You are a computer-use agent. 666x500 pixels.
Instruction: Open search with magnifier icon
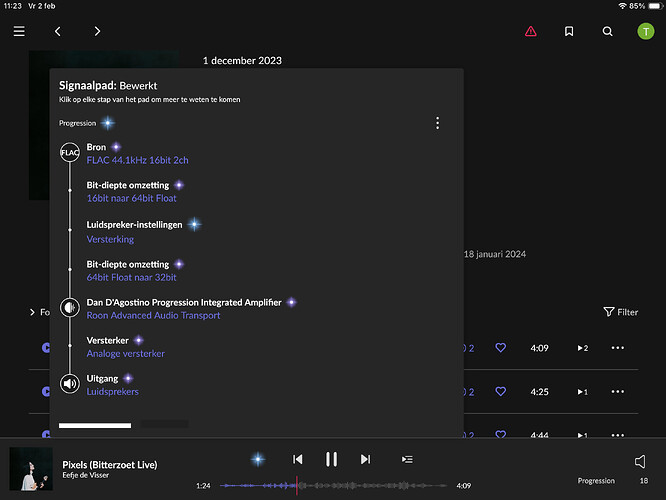(x=608, y=31)
